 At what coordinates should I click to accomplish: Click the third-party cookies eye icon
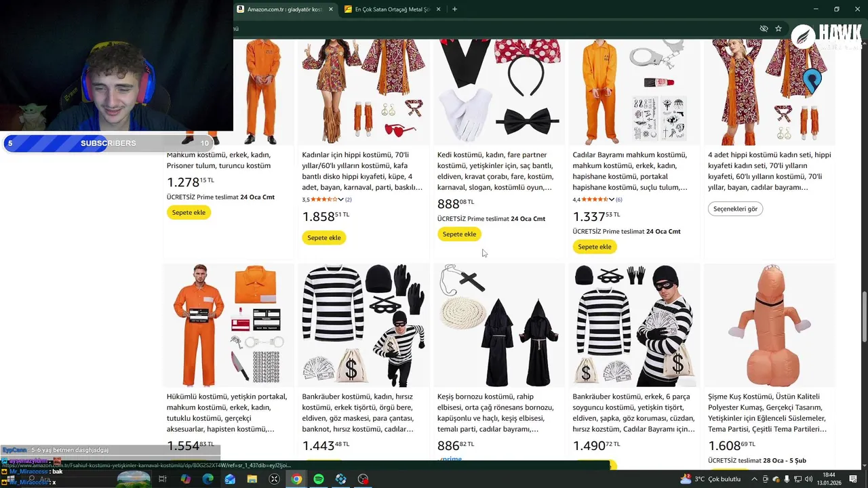click(764, 28)
